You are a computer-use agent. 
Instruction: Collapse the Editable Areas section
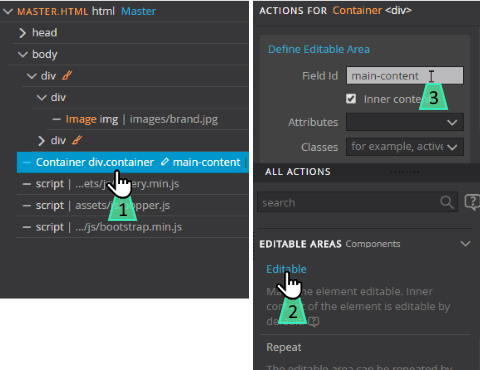(x=465, y=244)
